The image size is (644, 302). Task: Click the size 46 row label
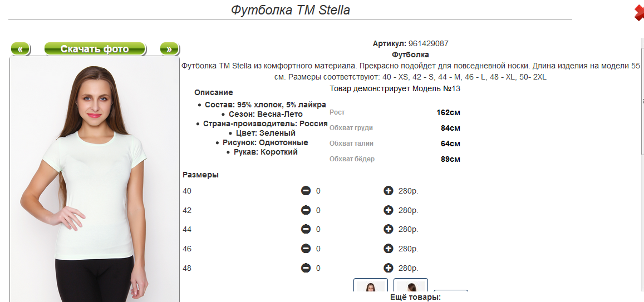coord(187,249)
